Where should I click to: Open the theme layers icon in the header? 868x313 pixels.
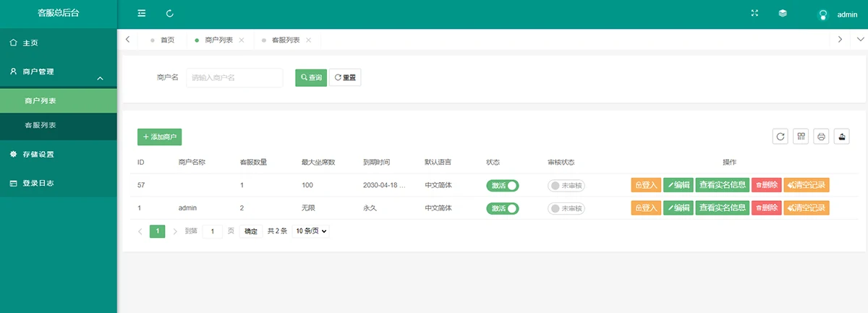pos(783,14)
